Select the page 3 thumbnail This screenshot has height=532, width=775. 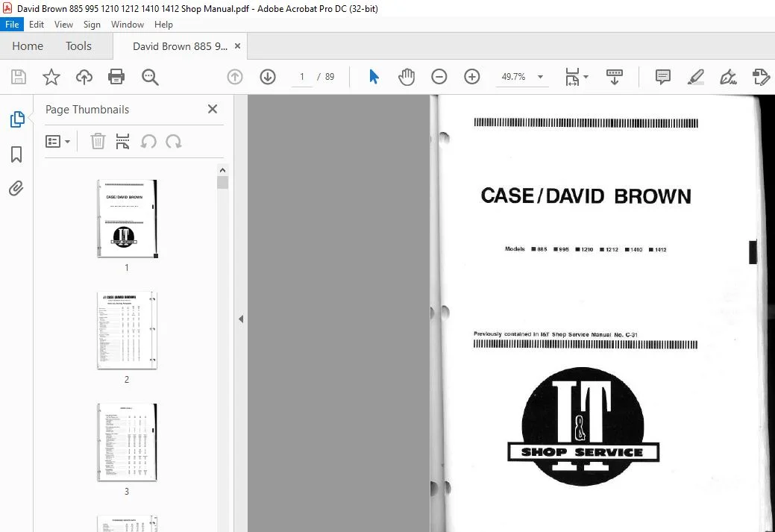pyautogui.click(x=127, y=442)
